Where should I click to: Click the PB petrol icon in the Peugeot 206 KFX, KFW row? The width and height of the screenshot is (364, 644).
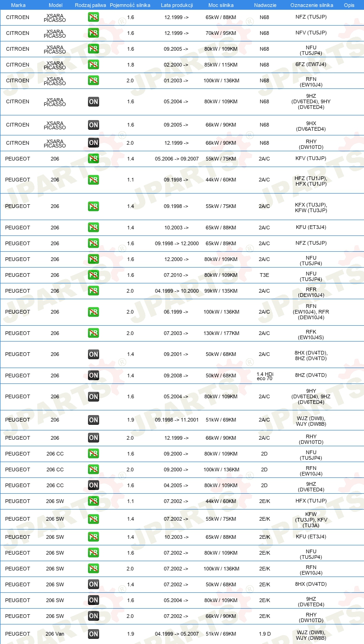click(94, 206)
